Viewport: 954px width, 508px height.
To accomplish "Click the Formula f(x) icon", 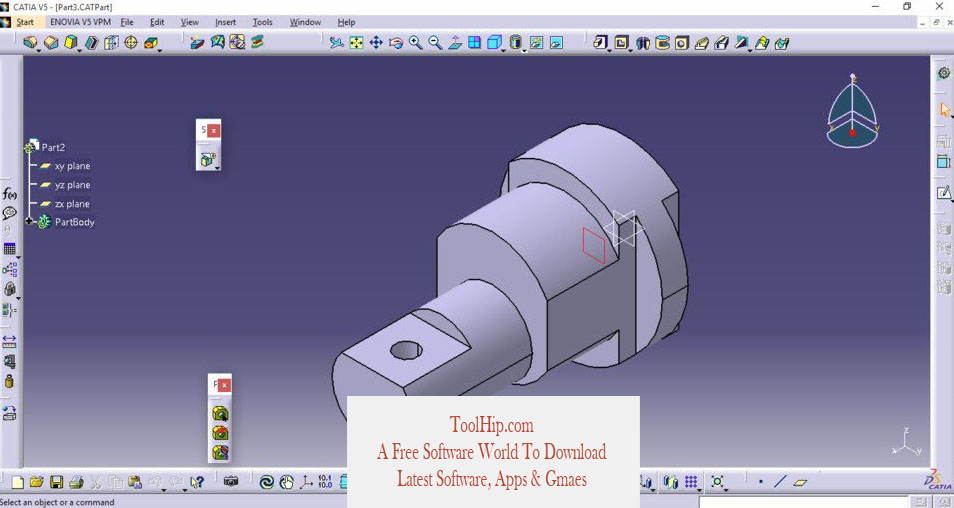I will coord(10,194).
